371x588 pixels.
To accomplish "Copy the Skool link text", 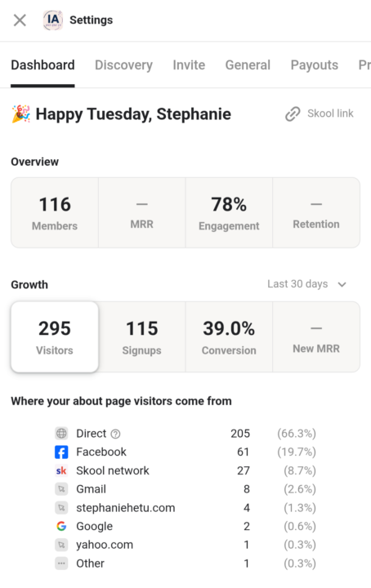I will (330, 114).
